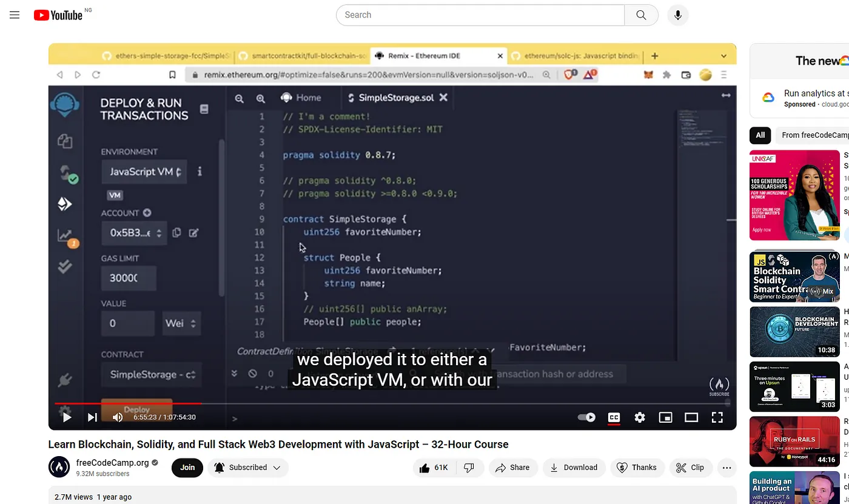The height and width of the screenshot is (504, 849).
Task: Open the Upsun 3:03 video thumbnail
Action: coord(794,386)
